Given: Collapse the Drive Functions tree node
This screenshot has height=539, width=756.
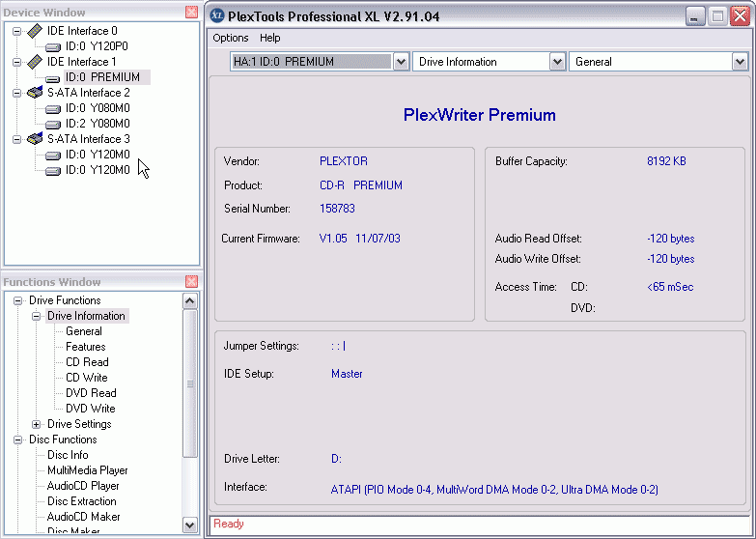Looking at the screenshot, I should (17, 300).
